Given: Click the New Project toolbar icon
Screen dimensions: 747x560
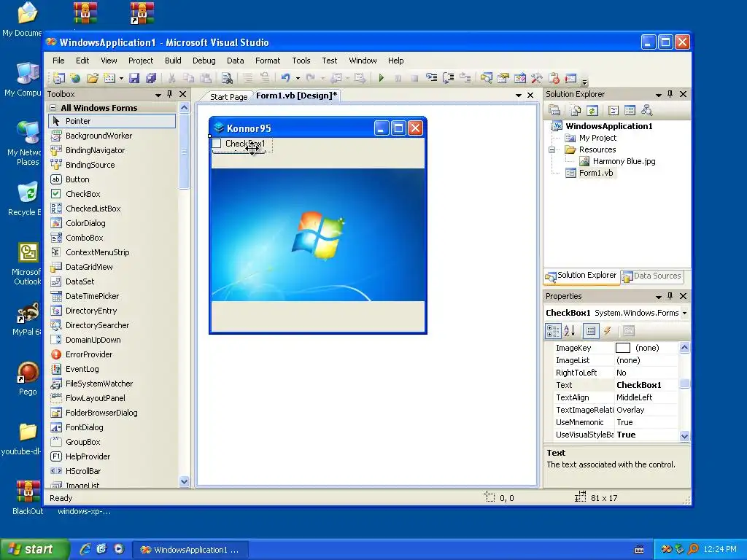Looking at the screenshot, I should (59, 78).
